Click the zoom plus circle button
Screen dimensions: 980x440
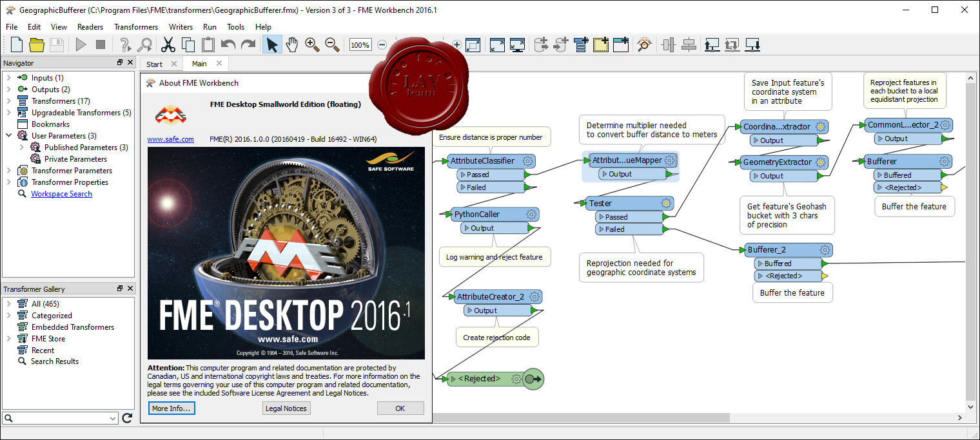pyautogui.click(x=456, y=44)
